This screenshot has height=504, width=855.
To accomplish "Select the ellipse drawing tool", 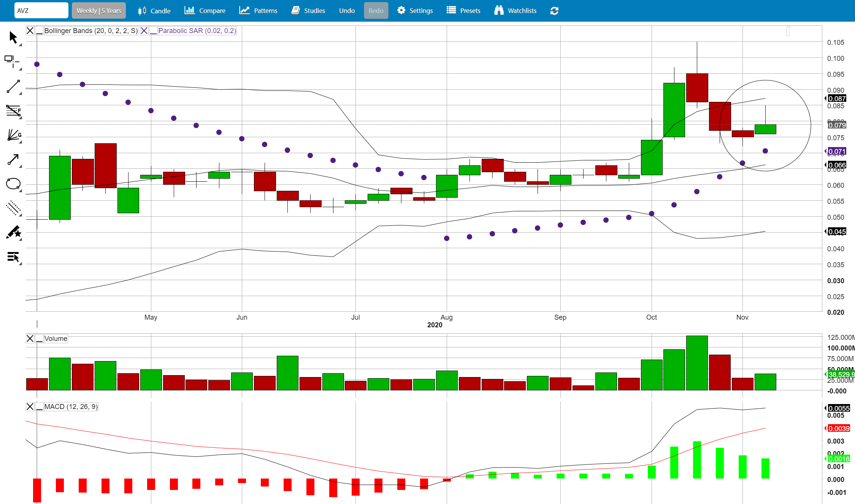I will point(13,184).
